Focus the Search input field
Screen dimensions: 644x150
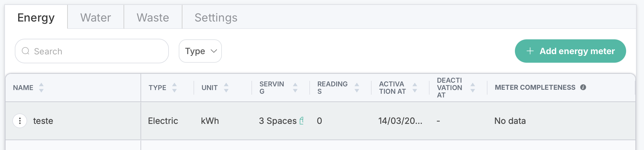[92, 51]
